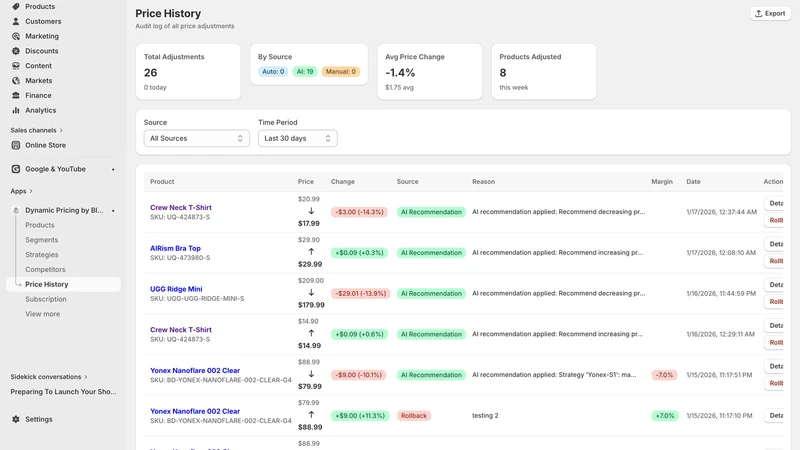The height and width of the screenshot is (450, 800).
Task: Click the Online Store icon
Action: [x=16, y=145]
